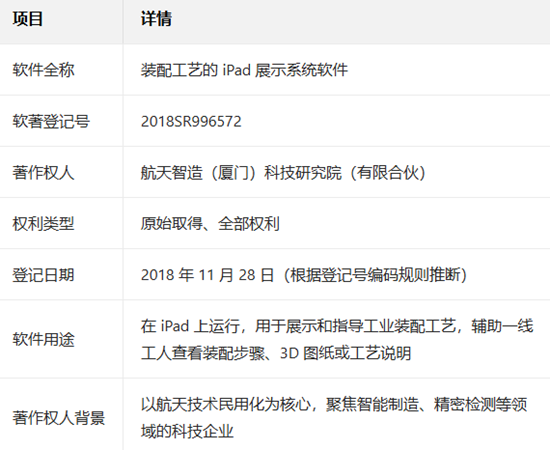550x450 pixels.
Task: Click the registration number '2018SR996572'
Action: tap(191, 121)
